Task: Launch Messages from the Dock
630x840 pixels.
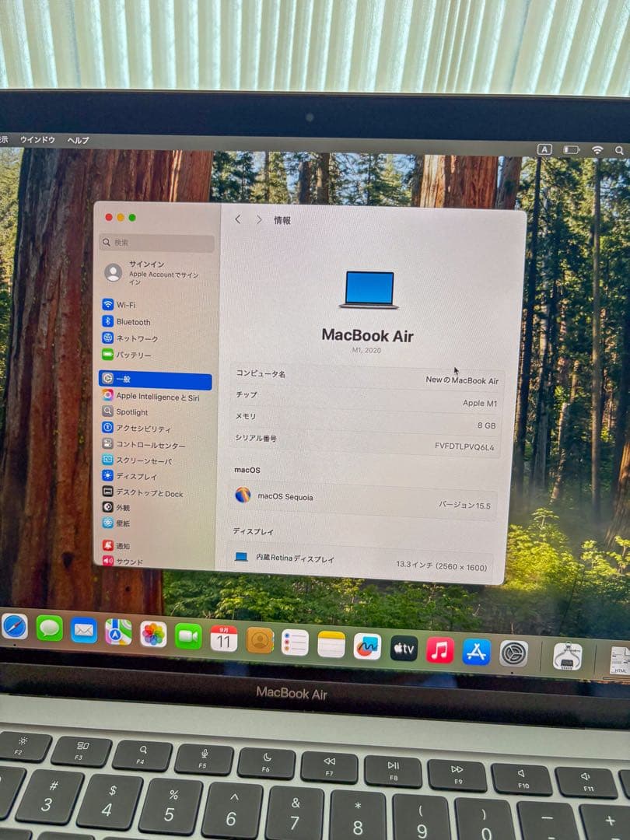Action: 49,628
